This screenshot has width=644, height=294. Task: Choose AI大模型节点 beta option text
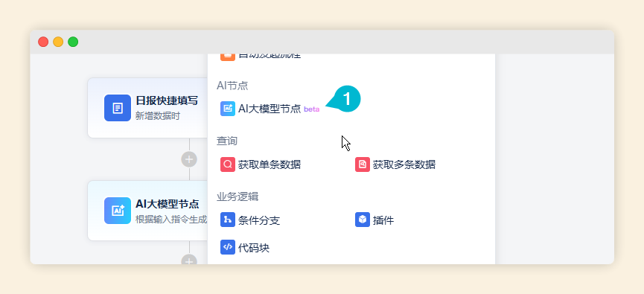(278, 109)
